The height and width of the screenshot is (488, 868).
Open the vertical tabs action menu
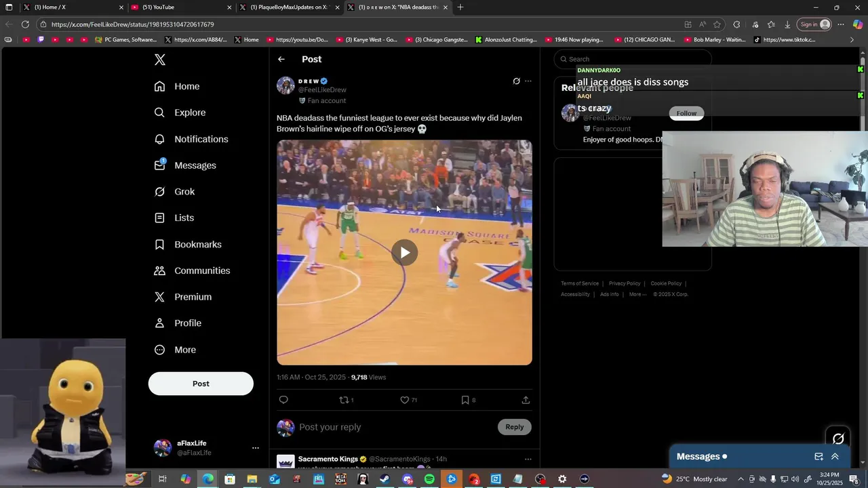(9, 7)
